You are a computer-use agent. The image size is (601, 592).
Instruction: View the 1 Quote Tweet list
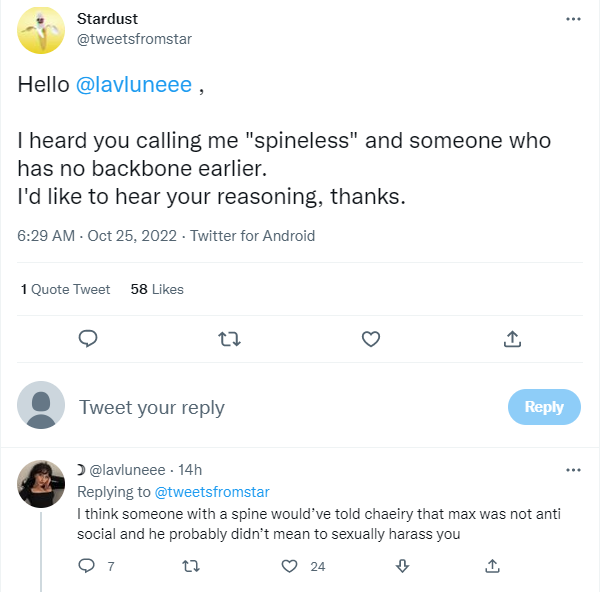click(x=66, y=289)
